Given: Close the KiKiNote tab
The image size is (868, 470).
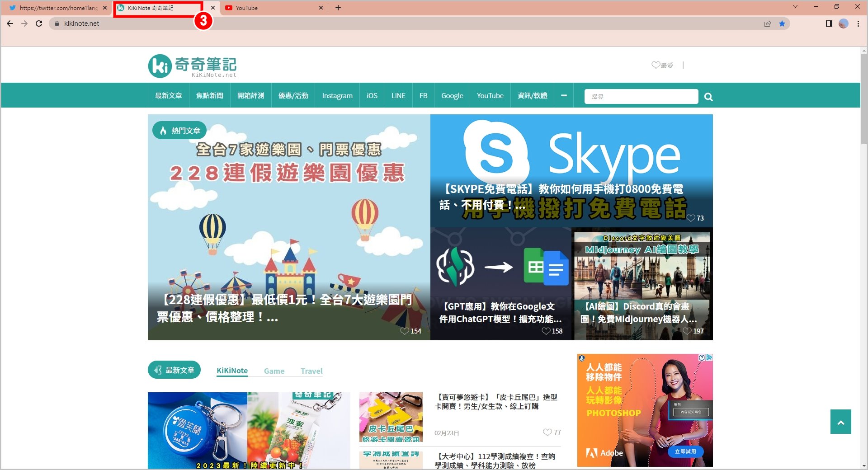Looking at the screenshot, I should pyautogui.click(x=213, y=8).
